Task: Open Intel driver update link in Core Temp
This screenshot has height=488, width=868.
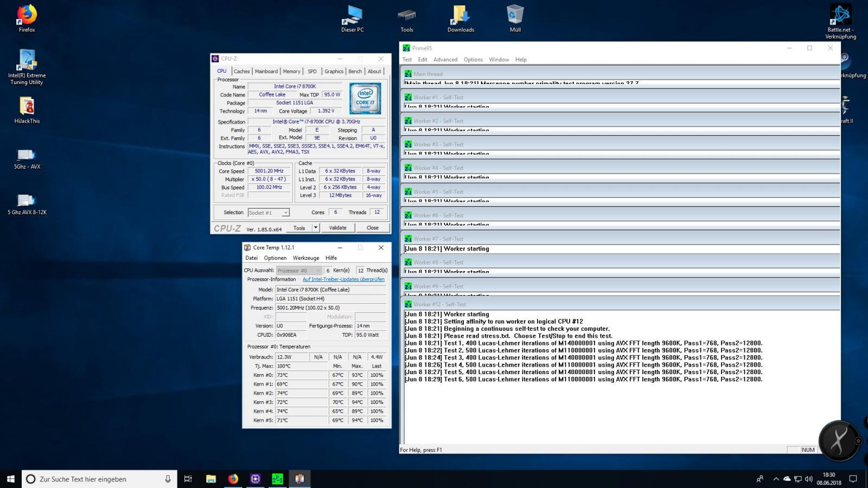Action: pyautogui.click(x=343, y=279)
